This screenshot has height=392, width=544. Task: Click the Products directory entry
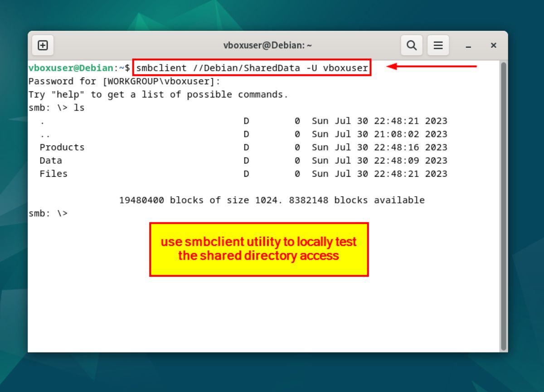click(62, 147)
